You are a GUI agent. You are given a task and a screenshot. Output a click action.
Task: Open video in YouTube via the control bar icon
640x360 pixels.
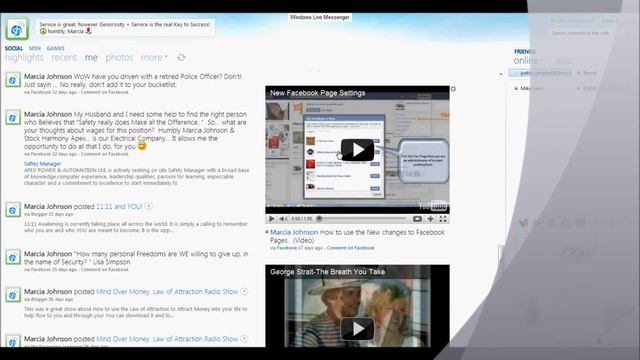(x=417, y=219)
